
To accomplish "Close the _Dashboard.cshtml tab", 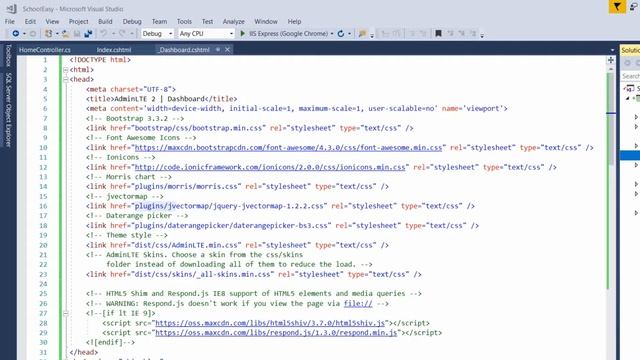I will tap(227, 49).
